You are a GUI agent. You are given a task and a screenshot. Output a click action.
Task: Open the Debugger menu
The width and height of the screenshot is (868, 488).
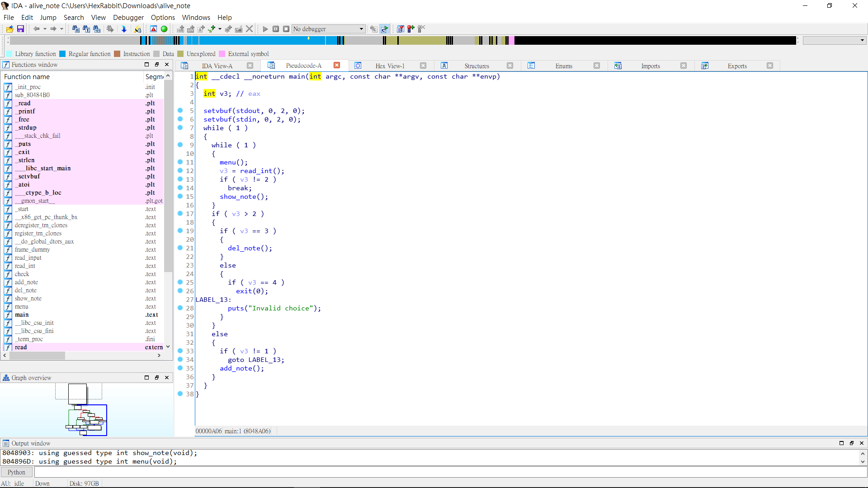(128, 17)
